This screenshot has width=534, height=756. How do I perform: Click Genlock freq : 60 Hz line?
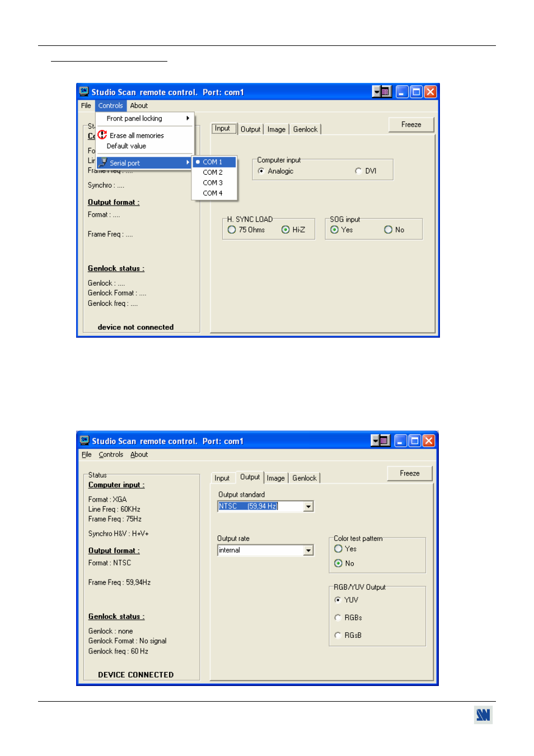pos(118,651)
